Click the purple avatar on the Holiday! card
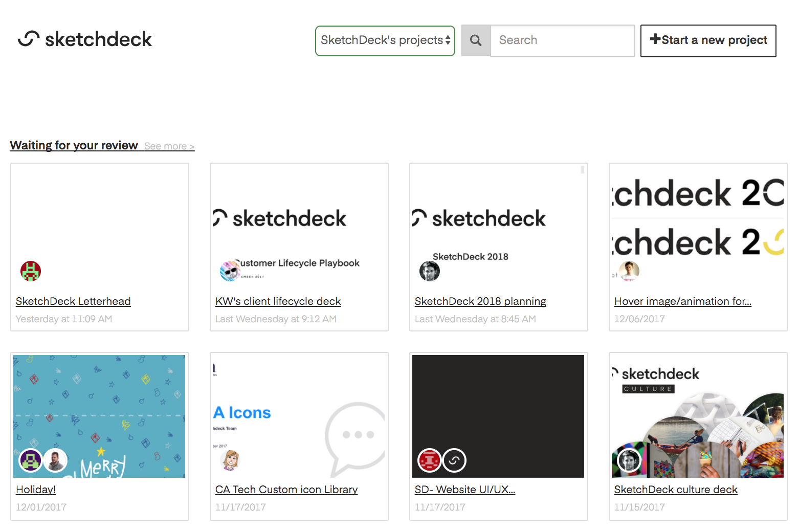Viewport: 799px width, 532px height. click(30, 460)
